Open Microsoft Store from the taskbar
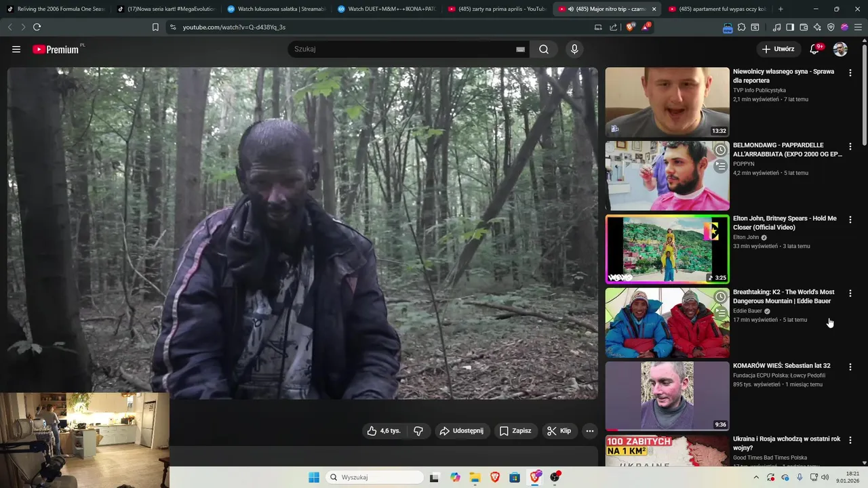Screen dimensions: 868x488 [x=515, y=477]
